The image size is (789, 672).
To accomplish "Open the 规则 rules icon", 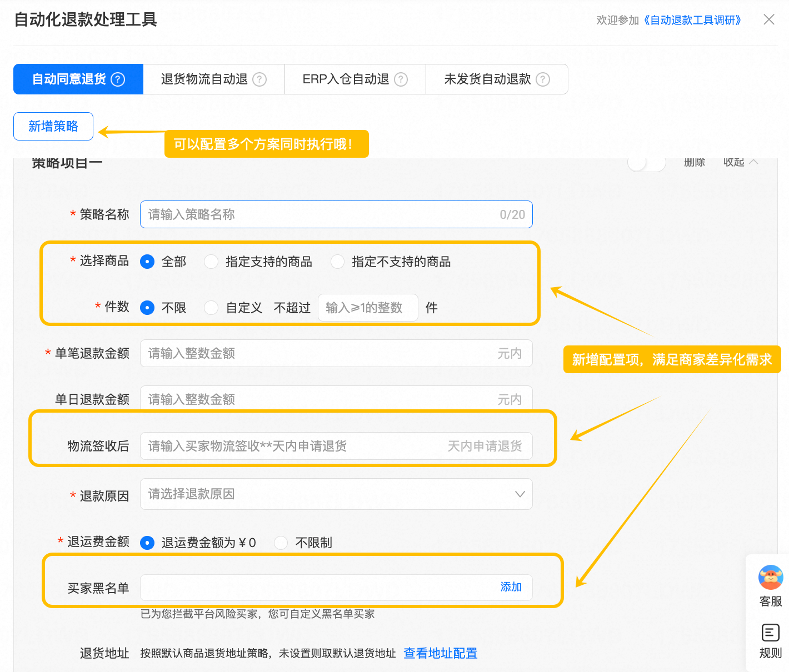I will pos(770,633).
